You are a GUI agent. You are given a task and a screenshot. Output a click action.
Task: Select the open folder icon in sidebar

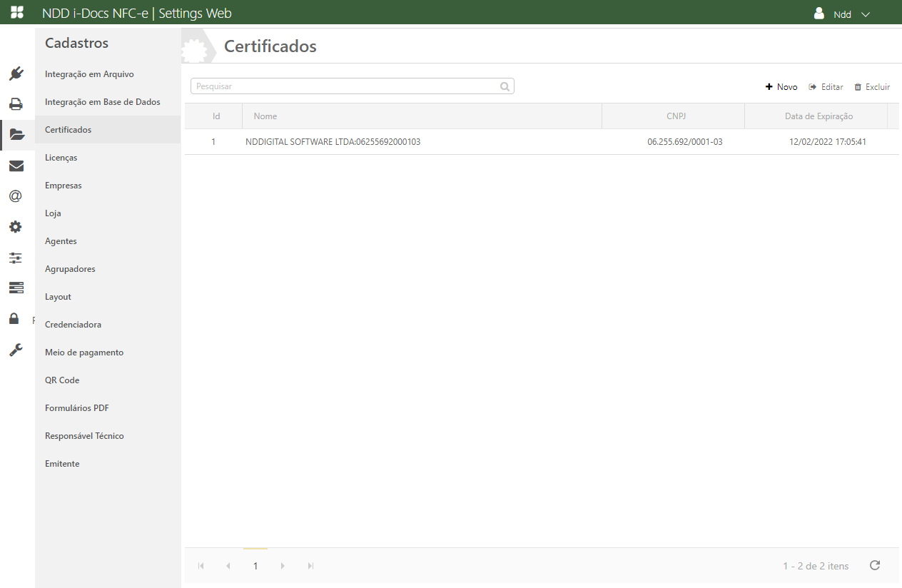pyautogui.click(x=16, y=135)
